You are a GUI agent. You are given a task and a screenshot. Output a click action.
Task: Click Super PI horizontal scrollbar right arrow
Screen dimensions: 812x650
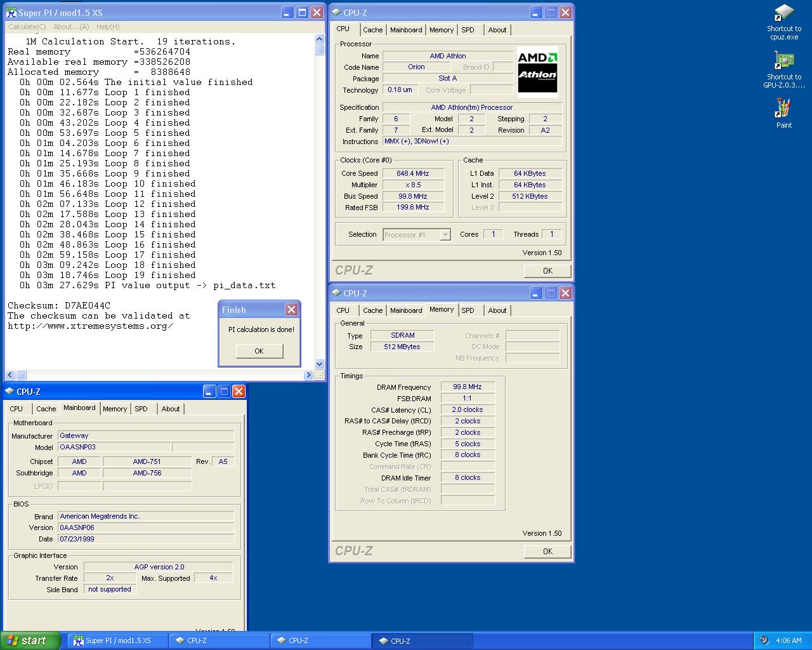pyautogui.click(x=308, y=375)
